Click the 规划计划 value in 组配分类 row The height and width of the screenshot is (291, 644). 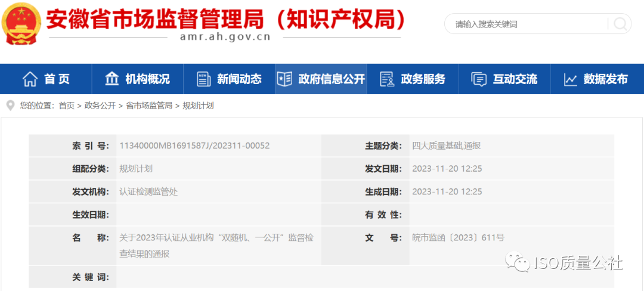tap(136, 169)
